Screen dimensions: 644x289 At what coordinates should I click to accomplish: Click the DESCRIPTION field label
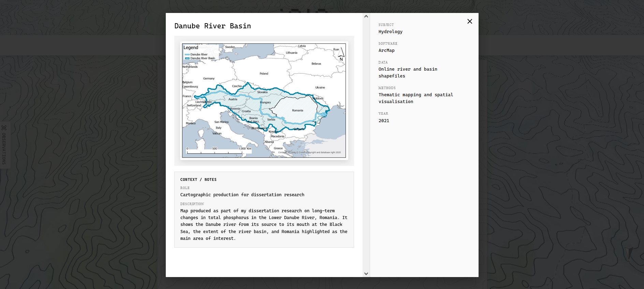192,204
